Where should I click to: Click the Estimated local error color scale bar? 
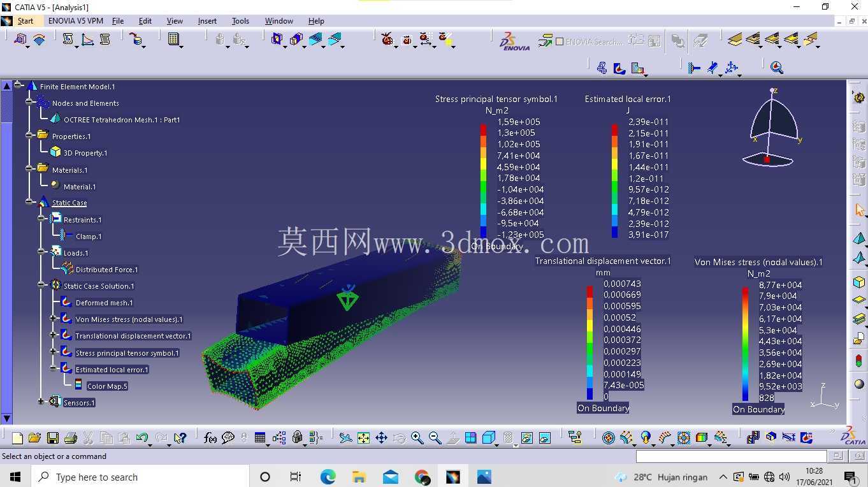click(614, 181)
